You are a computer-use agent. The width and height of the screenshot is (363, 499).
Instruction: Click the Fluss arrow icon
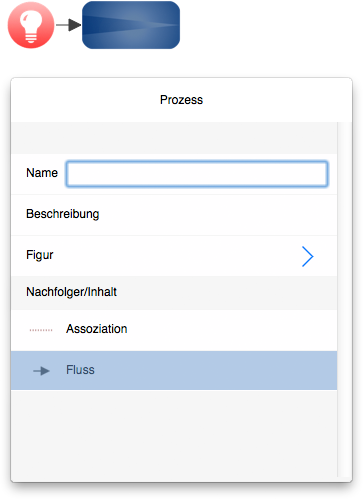(41, 371)
